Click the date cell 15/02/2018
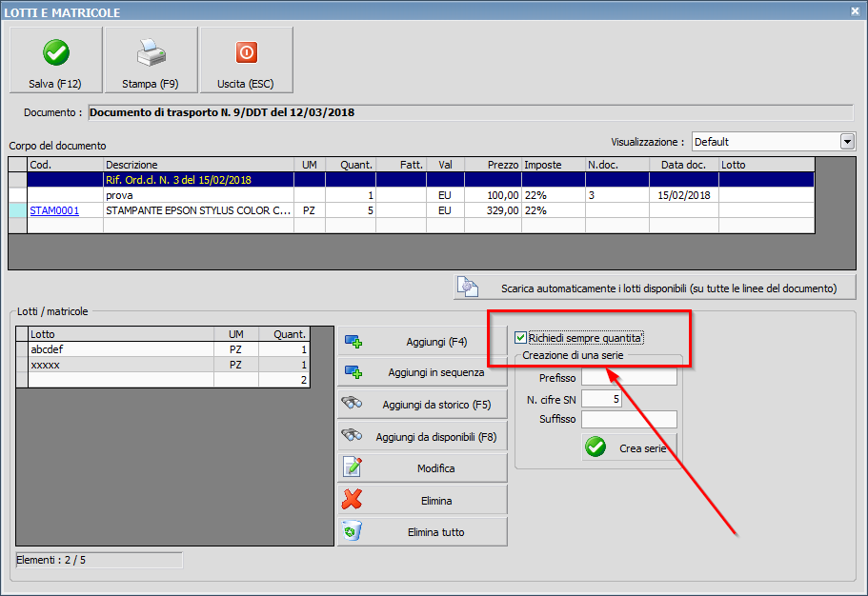 [x=684, y=195]
